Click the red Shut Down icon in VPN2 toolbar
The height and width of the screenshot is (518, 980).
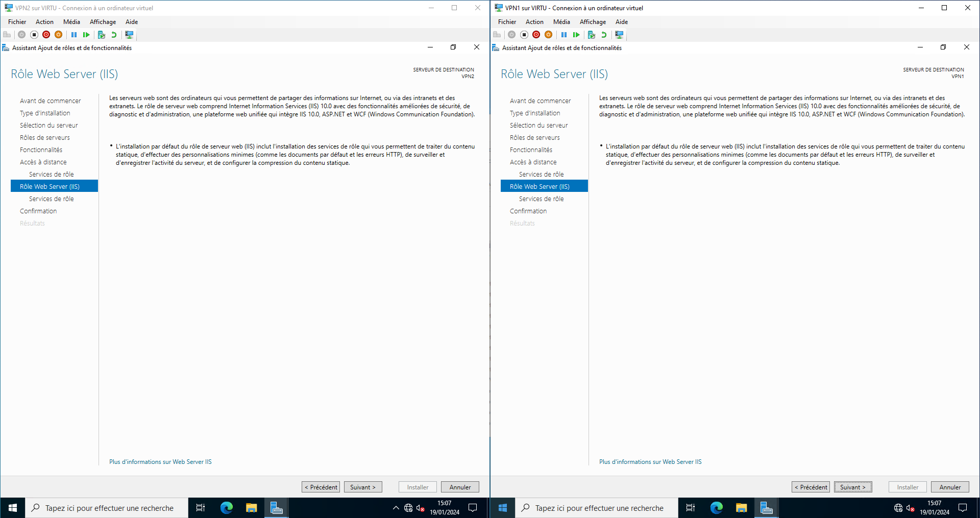coord(46,35)
